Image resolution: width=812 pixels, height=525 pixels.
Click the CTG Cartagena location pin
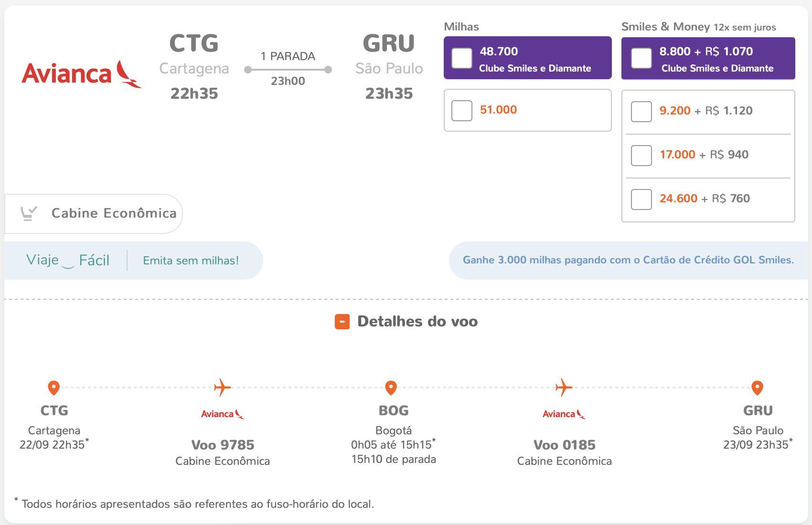tap(53, 388)
